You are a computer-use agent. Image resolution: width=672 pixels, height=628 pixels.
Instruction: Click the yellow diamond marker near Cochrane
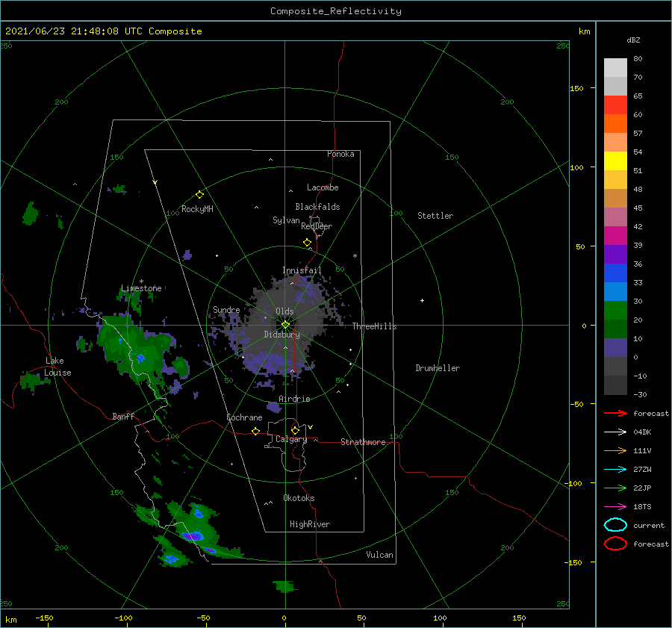256,431
